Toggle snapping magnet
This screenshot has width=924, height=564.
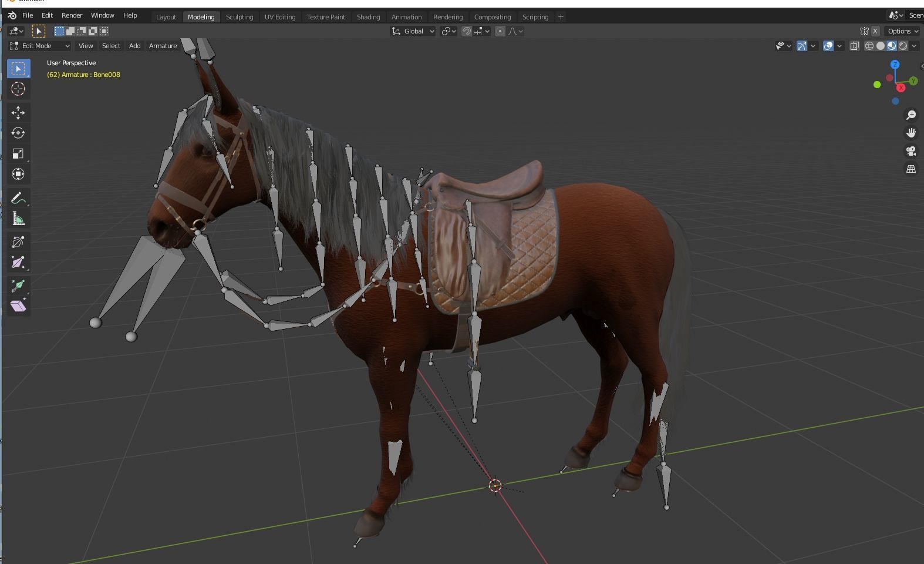click(x=466, y=31)
